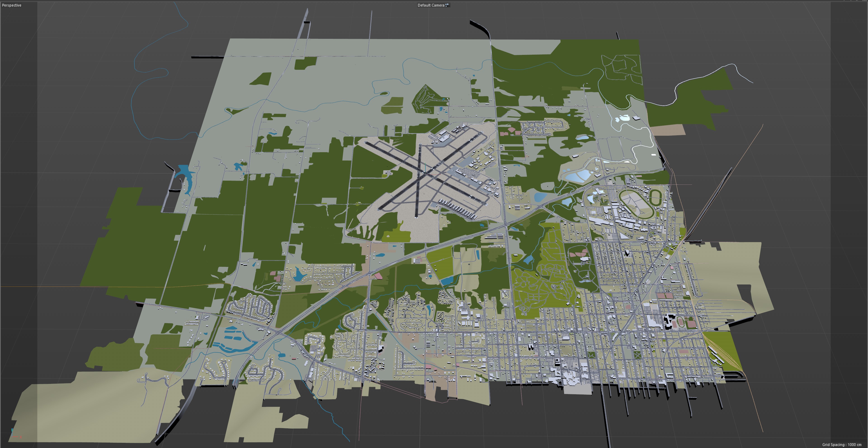Click the Perspective viewport label
The height and width of the screenshot is (448, 868).
12,5
